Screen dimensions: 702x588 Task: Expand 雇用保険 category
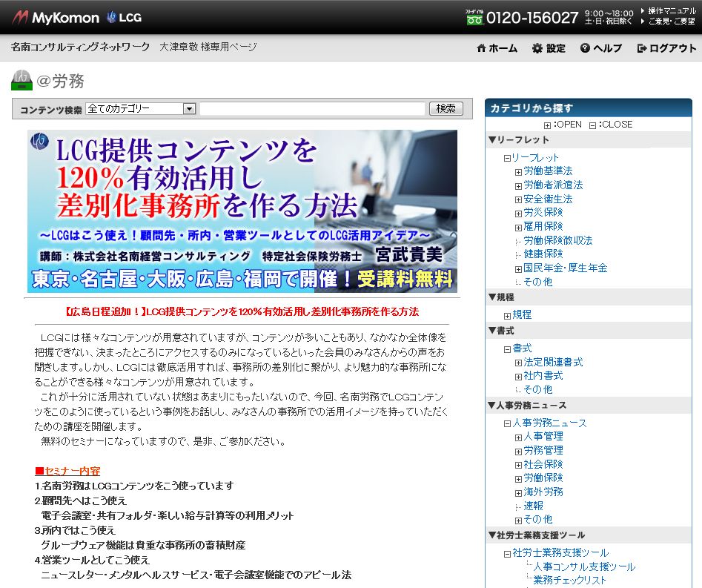coord(518,228)
